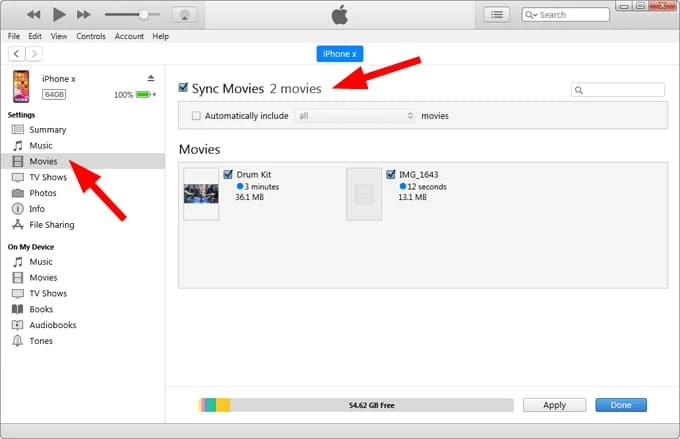The height and width of the screenshot is (439, 680).
Task: Click the volume slider knob
Action: pyautogui.click(x=144, y=15)
